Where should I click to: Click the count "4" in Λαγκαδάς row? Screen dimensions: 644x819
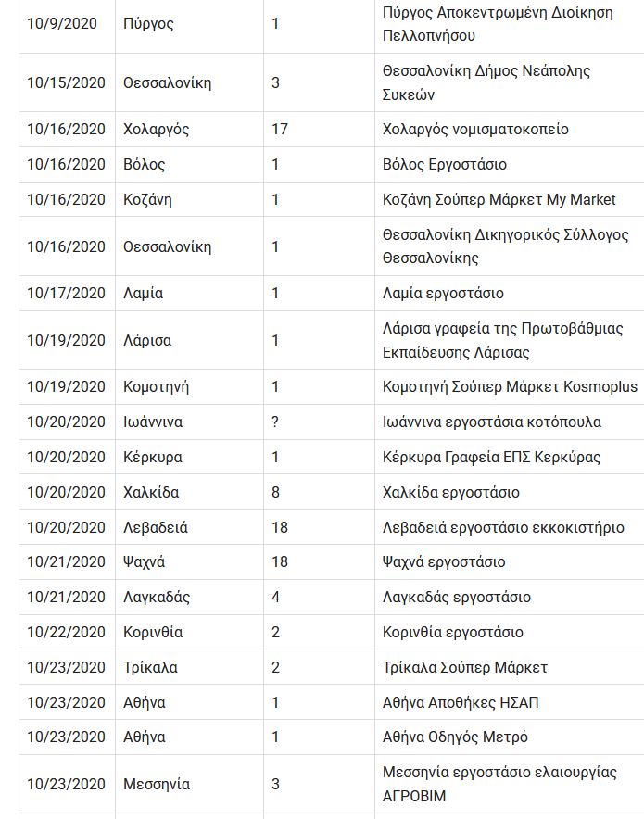point(275,598)
